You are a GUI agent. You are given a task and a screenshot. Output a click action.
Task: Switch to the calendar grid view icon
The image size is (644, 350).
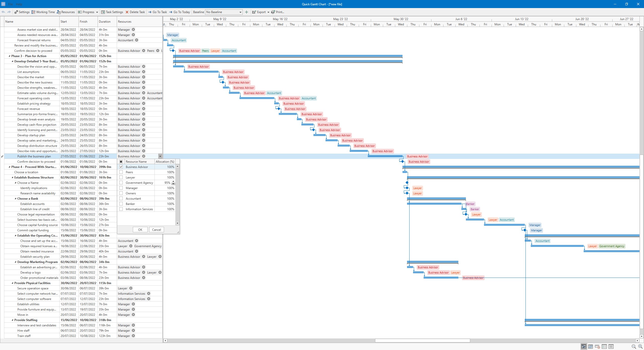point(590,346)
